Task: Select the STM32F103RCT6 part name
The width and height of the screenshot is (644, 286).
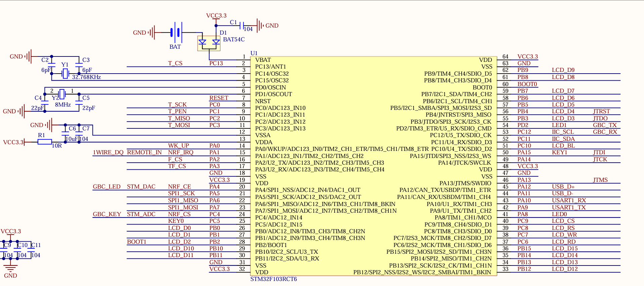Action: coord(273,279)
